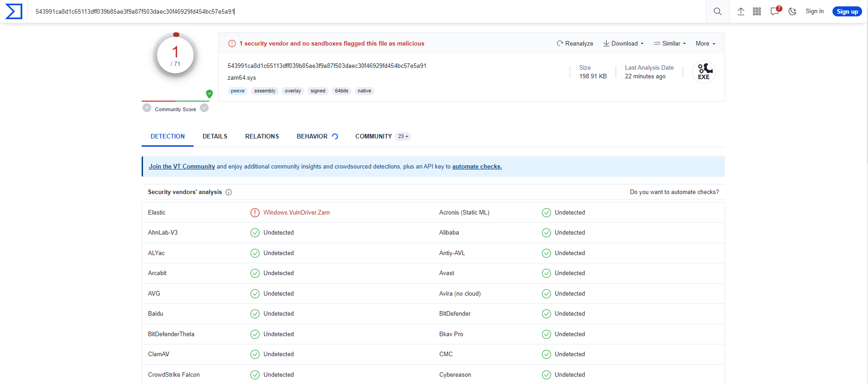Click the Elastic vendor name
The image size is (868, 384).
pos(157,213)
